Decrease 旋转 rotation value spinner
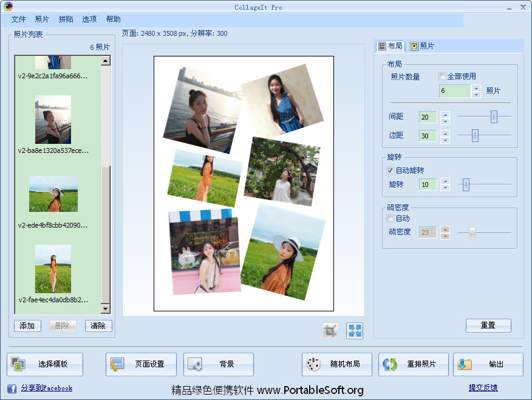 (445, 188)
